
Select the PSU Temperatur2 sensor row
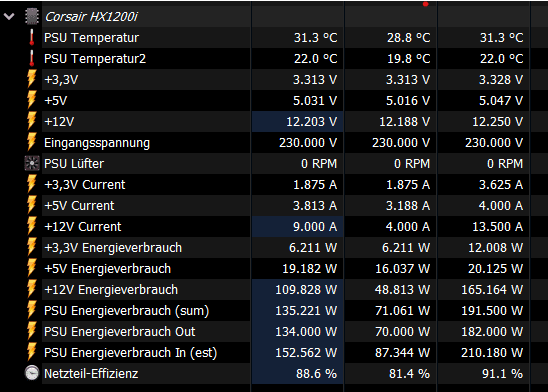[285, 59]
